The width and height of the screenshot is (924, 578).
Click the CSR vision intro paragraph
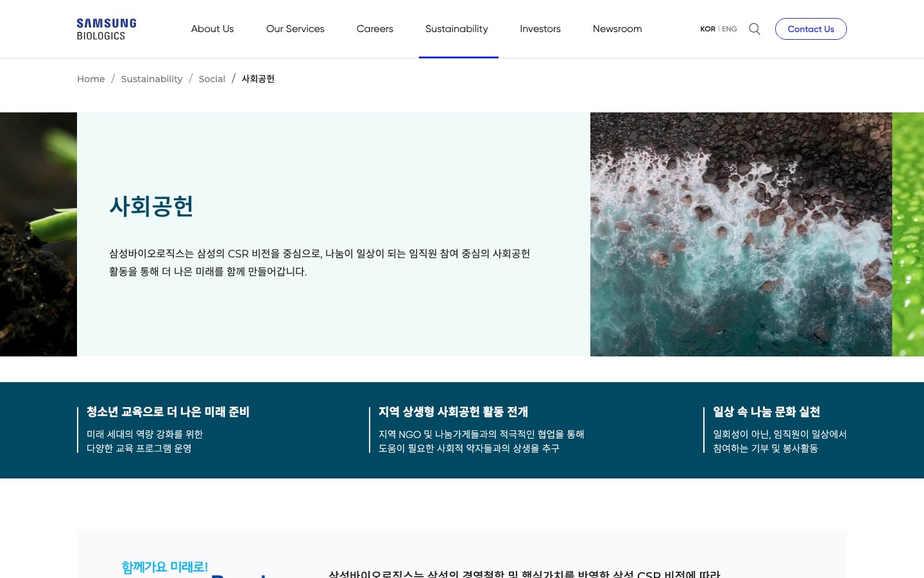(x=320, y=263)
